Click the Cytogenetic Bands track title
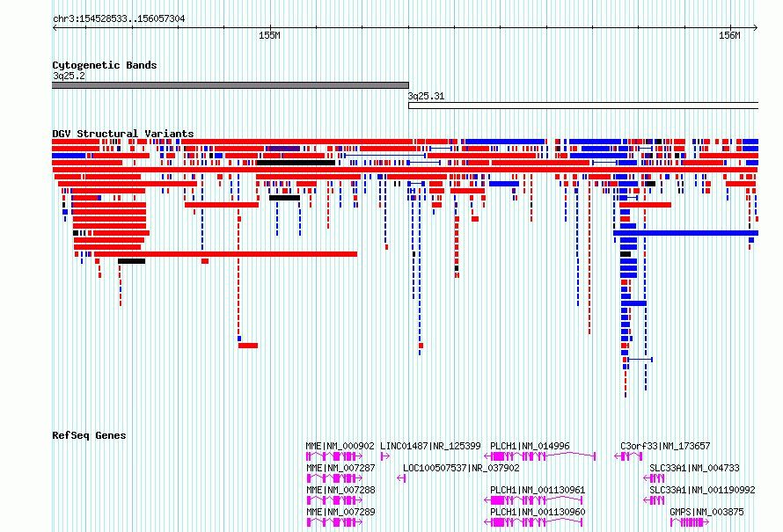Image resolution: width=783 pixels, height=532 pixels. point(105,65)
